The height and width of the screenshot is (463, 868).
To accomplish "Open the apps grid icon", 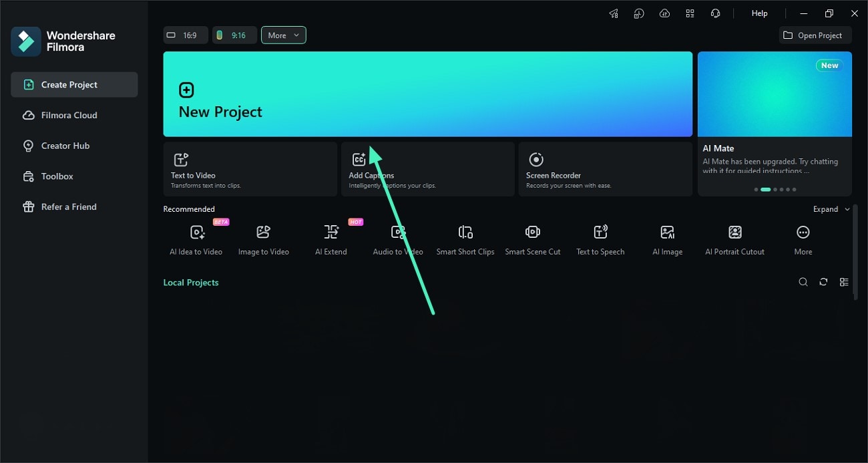I will 690,13.
